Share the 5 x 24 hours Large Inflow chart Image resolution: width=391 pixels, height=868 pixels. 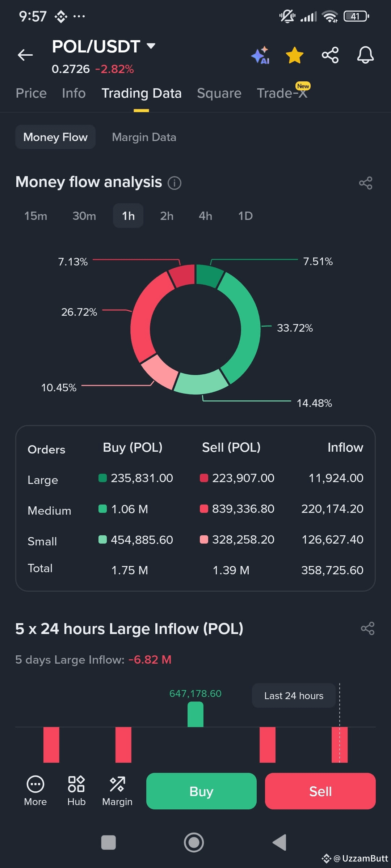[368, 629]
